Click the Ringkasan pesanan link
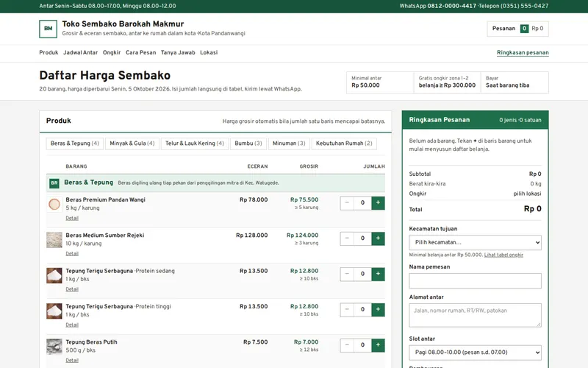 [523, 53]
